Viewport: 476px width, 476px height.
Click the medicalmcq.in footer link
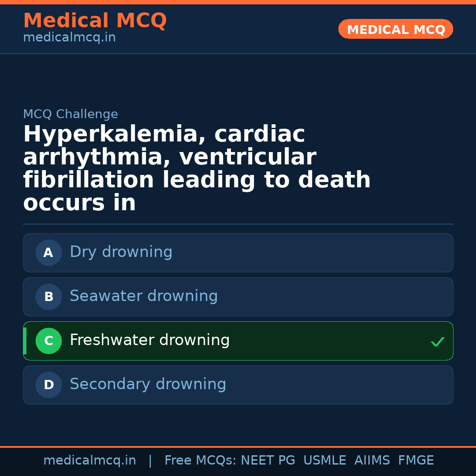[89, 460]
